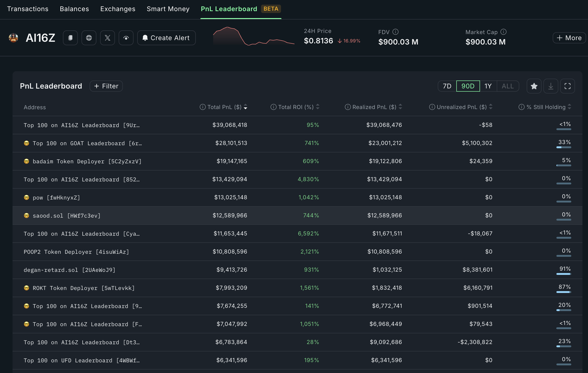Download the leaderboard data
This screenshot has height=373, width=588.
551,86
